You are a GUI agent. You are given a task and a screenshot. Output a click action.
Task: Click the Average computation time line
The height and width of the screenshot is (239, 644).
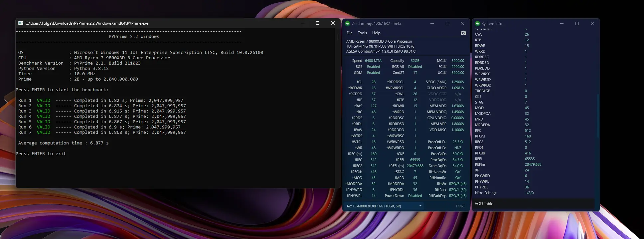click(x=63, y=143)
